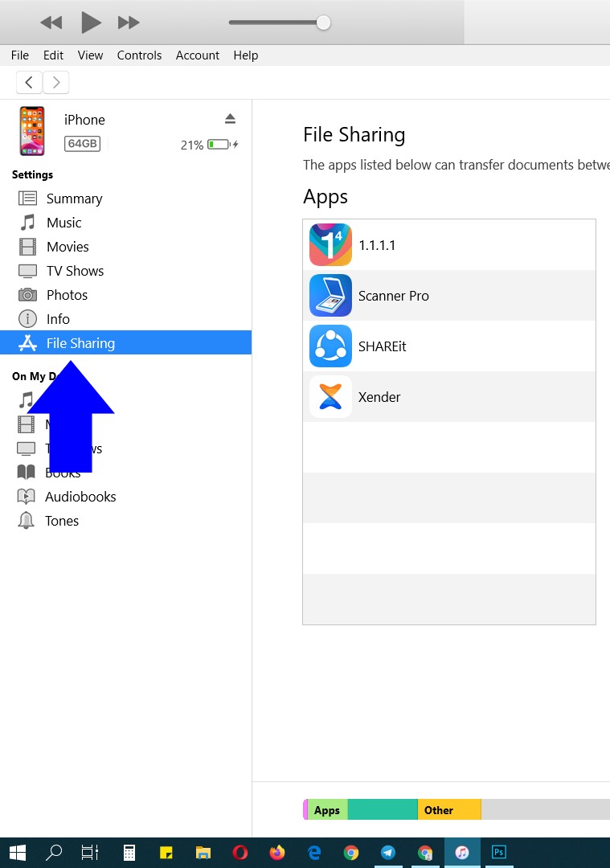Open the Help menu
Viewport: 610px width, 868px height.
pos(246,55)
